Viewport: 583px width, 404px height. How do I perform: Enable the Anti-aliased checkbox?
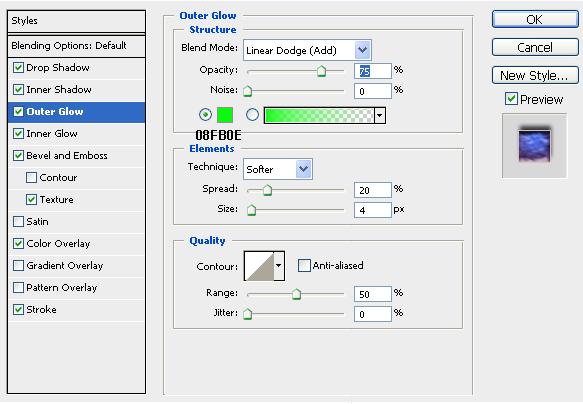304,265
